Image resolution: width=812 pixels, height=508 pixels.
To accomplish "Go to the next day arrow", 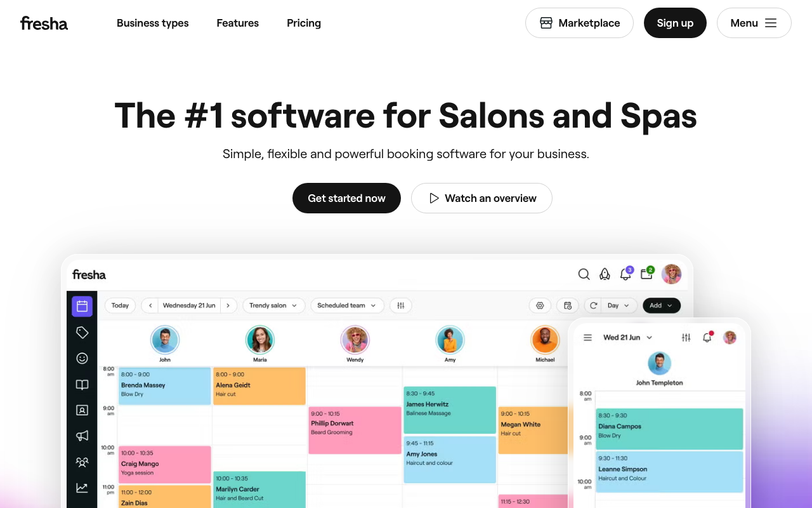I will click(x=228, y=305).
